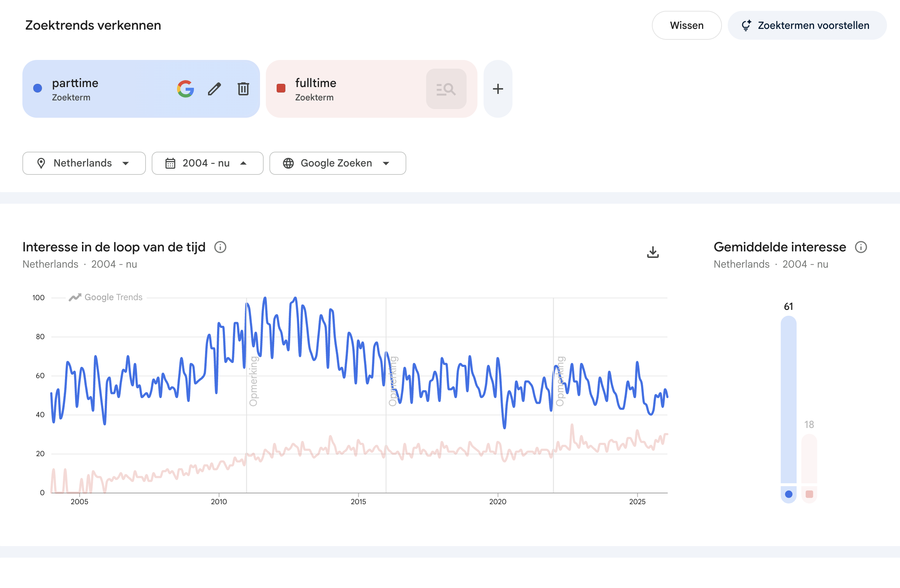Open the Google Zoeken source dropdown
Viewport: 900px width, 588px height.
pos(337,163)
